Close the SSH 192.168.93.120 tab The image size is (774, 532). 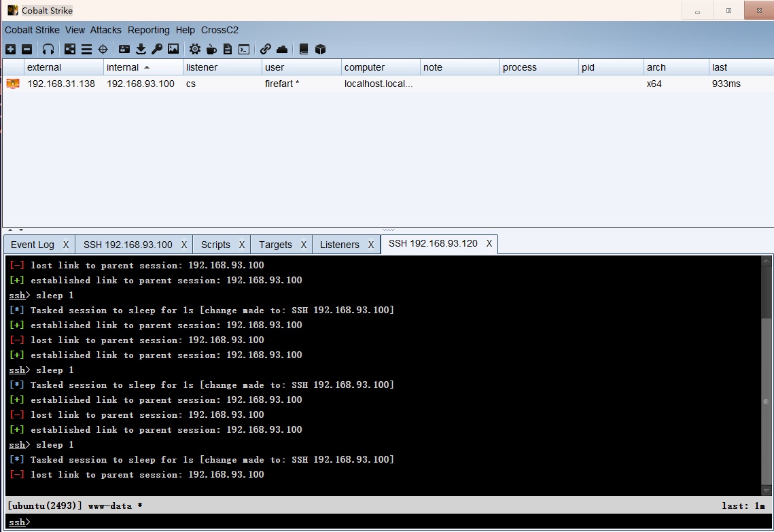click(x=488, y=243)
